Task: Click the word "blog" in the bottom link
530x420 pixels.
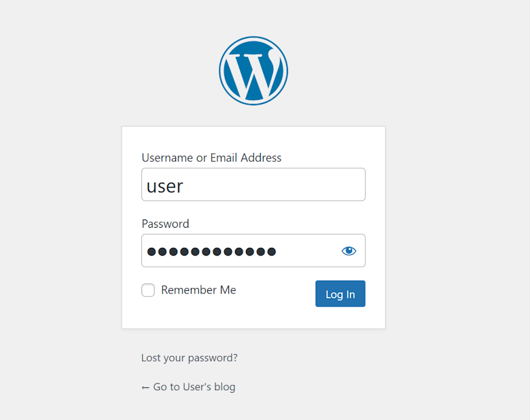Action: [224, 387]
